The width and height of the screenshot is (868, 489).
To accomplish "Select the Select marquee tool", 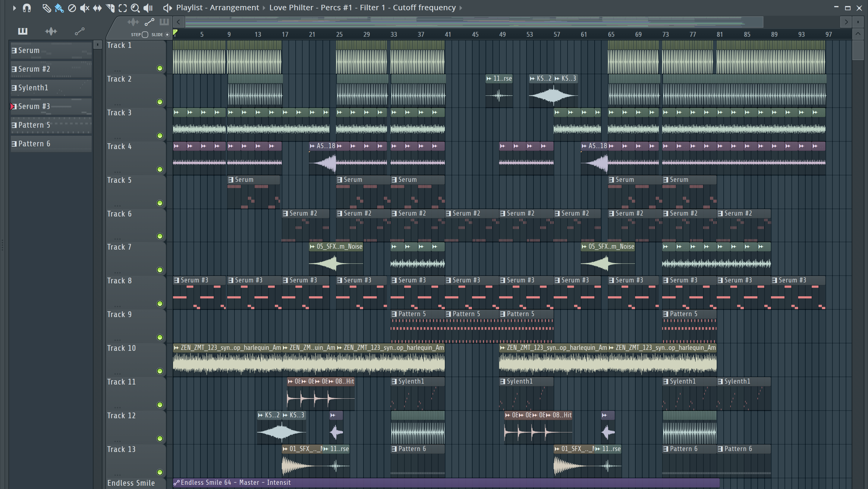I will (123, 8).
